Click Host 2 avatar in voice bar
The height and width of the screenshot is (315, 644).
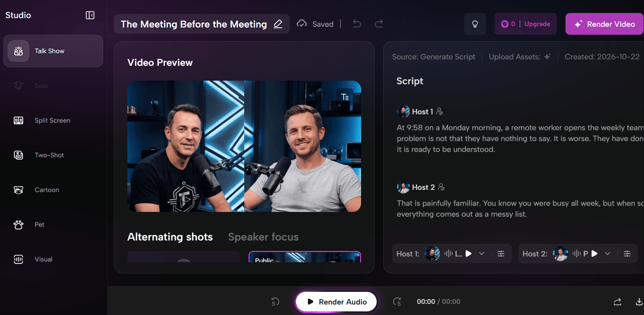560,254
